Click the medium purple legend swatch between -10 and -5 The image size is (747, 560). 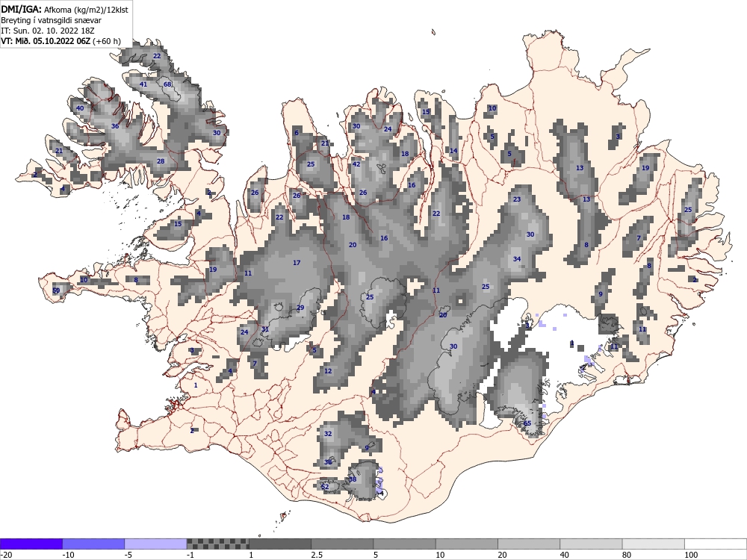pyautogui.click(x=93, y=544)
